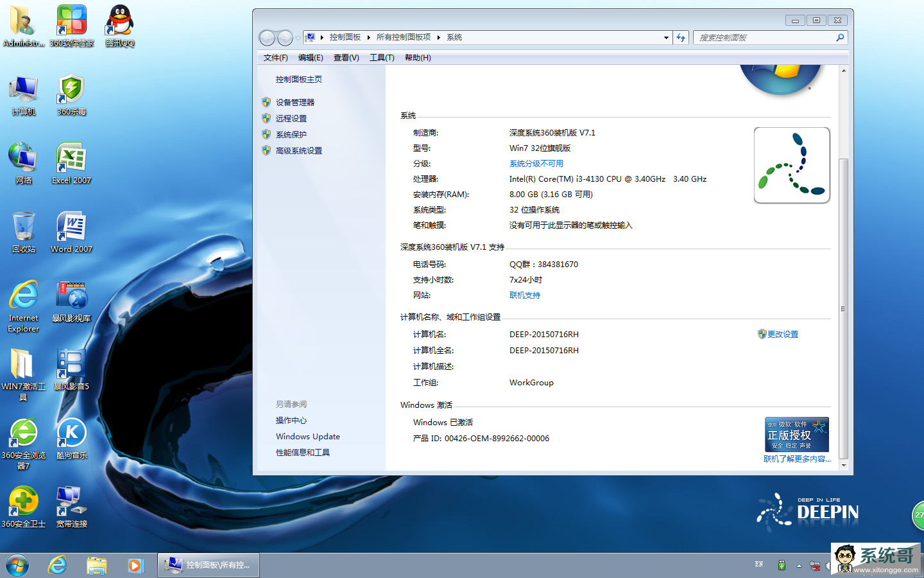Click the scroll-up arrow of the window scrollbar

coord(844,71)
